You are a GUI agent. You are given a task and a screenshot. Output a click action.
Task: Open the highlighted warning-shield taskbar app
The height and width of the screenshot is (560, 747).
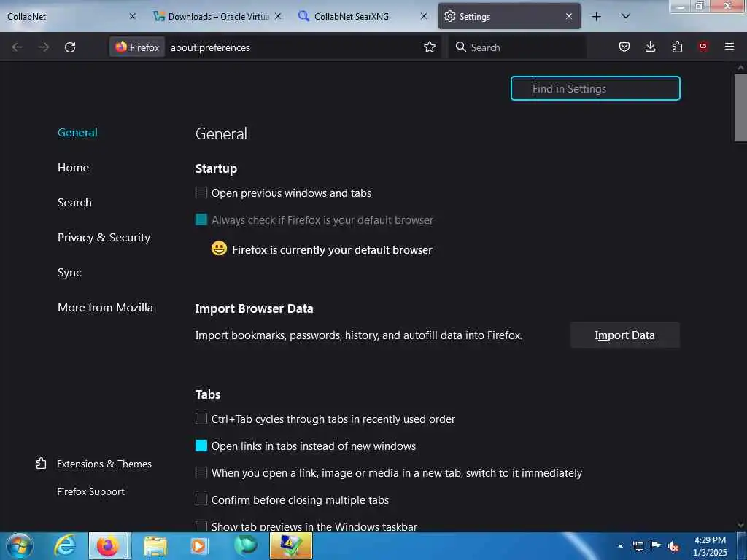point(291,545)
